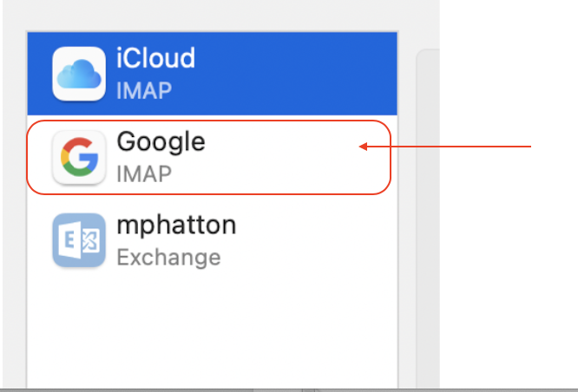578x392 pixels.
Task: Click the Google G logo icon
Action: (79, 157)
